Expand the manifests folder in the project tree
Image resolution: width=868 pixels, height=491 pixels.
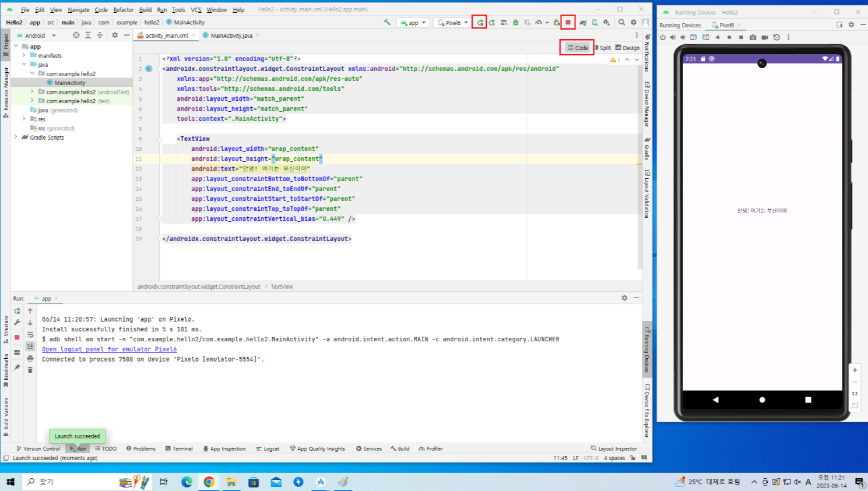coord(24,55)
